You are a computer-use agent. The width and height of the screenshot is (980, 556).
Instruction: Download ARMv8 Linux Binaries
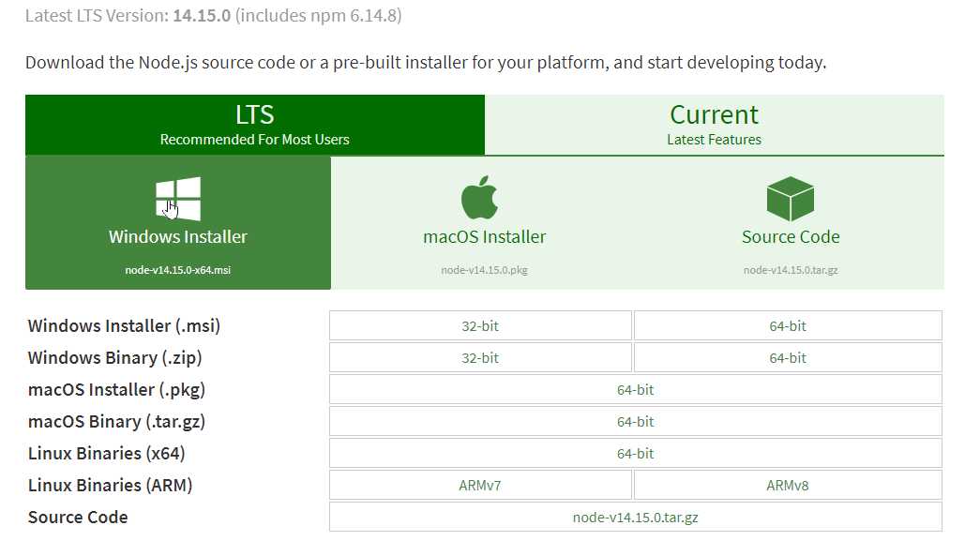coord(788,485)
